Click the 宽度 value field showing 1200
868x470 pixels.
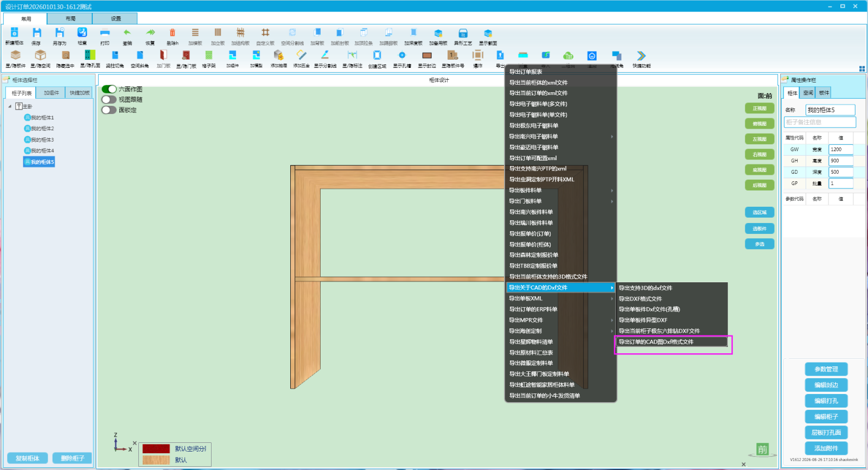tap(841, 149)
